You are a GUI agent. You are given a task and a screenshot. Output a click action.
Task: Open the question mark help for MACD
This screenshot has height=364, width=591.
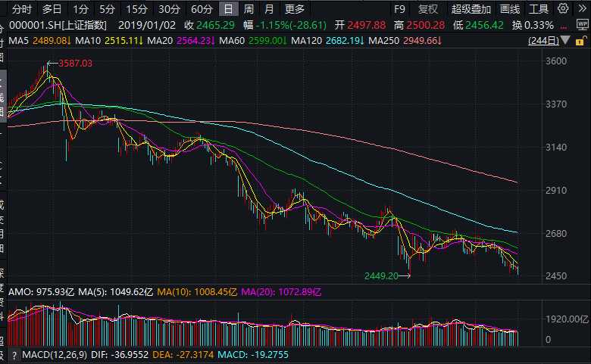click(x=14, y=355)
